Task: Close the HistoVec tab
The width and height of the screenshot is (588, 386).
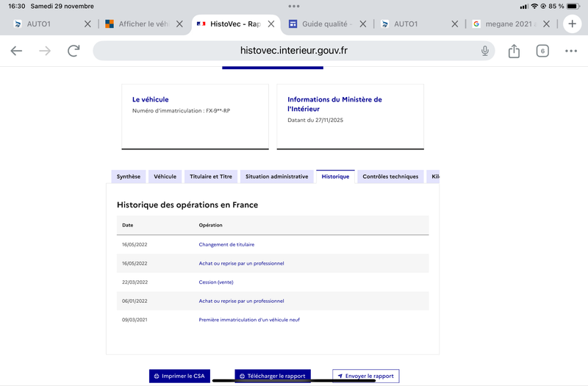Action: click(x=271, y=24)
